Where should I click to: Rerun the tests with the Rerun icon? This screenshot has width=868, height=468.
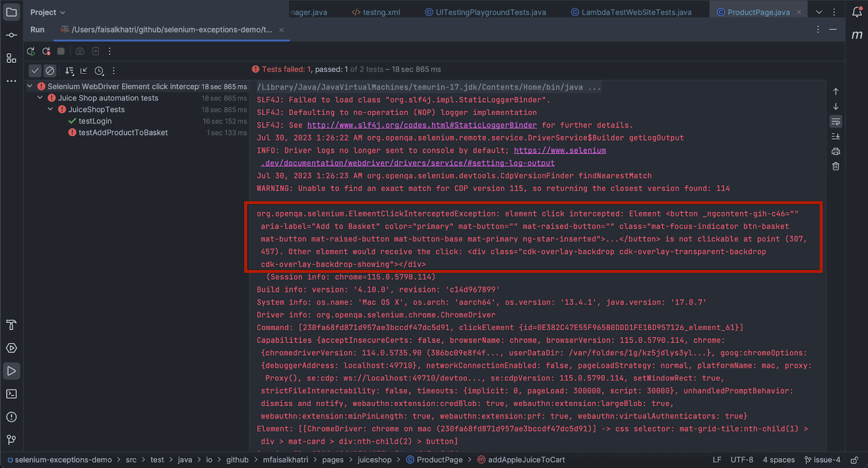(x=31, y=51)
